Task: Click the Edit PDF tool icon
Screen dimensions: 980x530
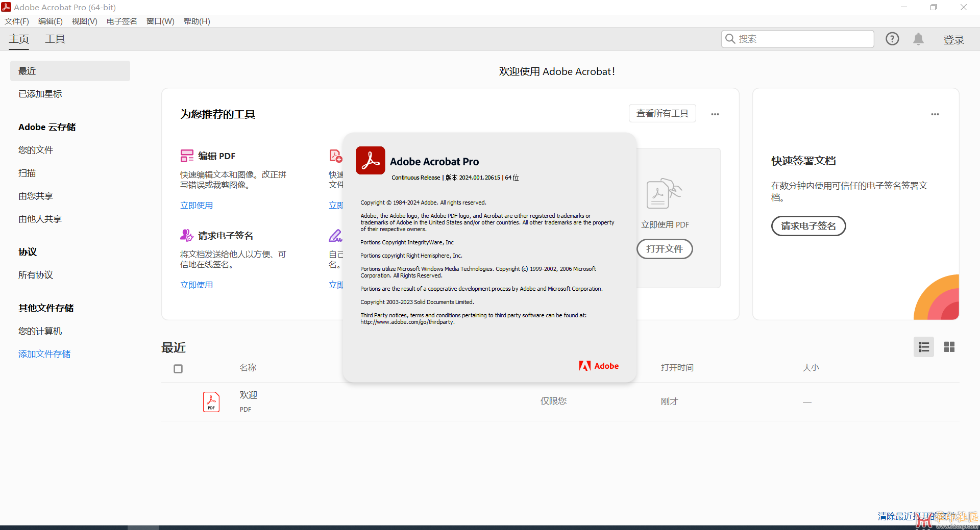Action: [x=187, y=156]
